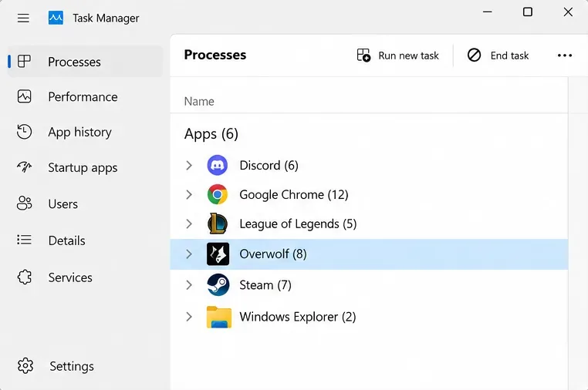Click the Discord app icon
This screenshot has width=588, height=390.
click(x=218, y=165)
